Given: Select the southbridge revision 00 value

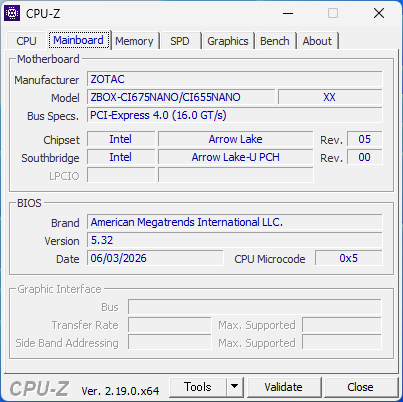Looking at the screenshot, I should click(365, 157).
